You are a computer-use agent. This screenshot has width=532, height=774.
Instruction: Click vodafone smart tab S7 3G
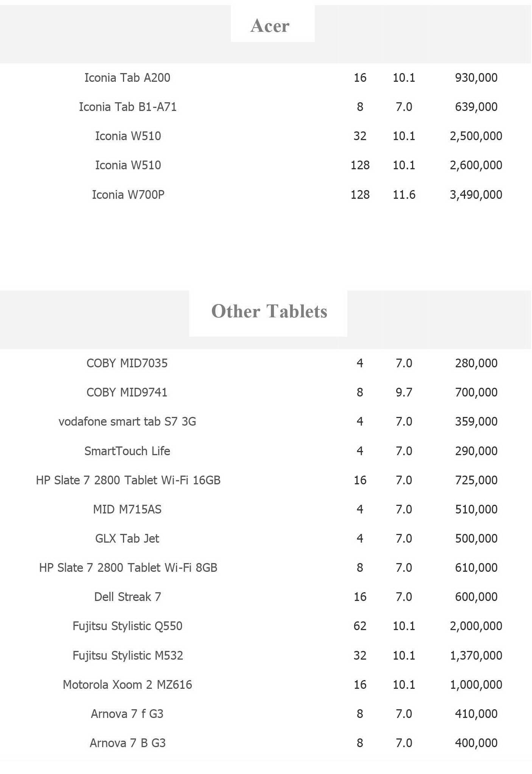pyautogui.click(x=127, y=421)
